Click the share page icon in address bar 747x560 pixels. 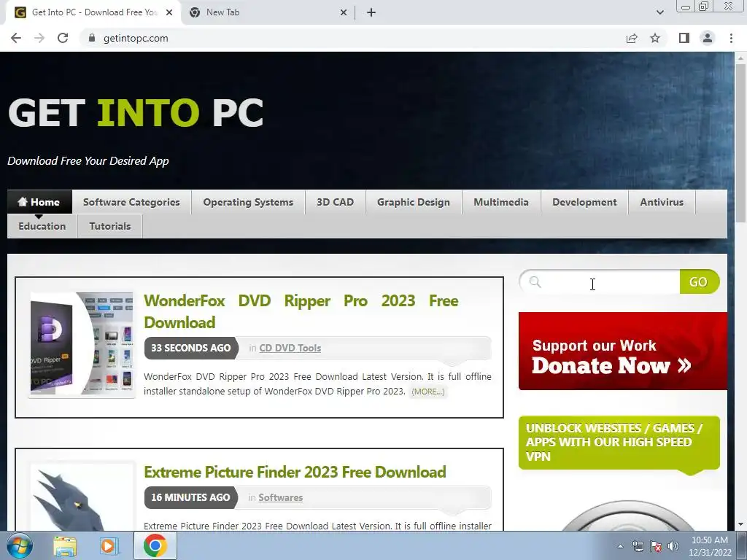(x=632, y=38)
